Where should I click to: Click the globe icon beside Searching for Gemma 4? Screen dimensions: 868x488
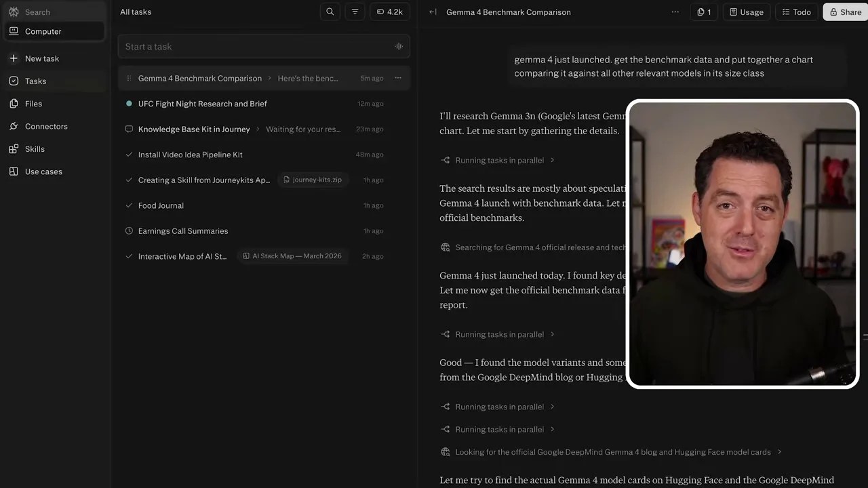tap(446, 247)
